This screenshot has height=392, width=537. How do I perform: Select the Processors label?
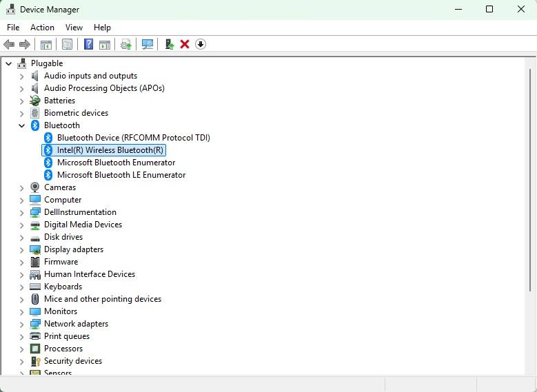[x=63, y=349]
